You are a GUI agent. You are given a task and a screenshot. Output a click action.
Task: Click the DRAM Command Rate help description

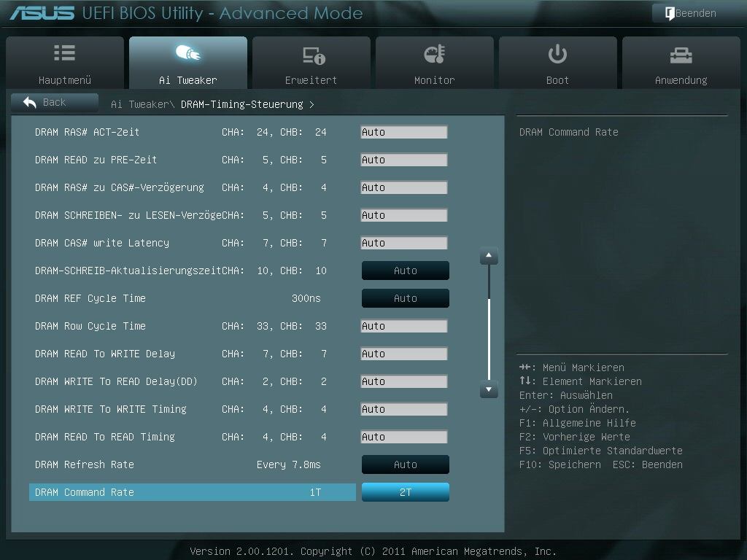point(569,132)
